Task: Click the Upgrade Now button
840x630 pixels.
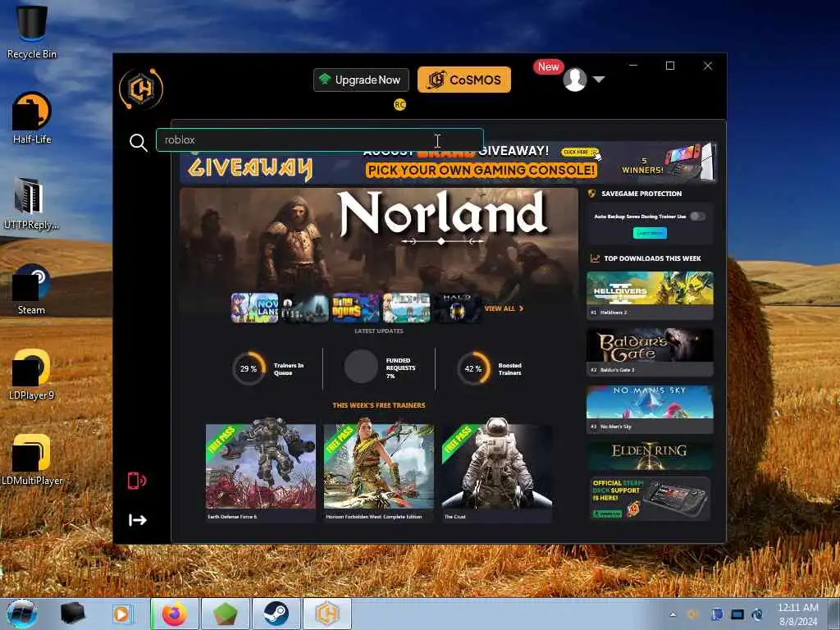Action: (x=361, y=80)
